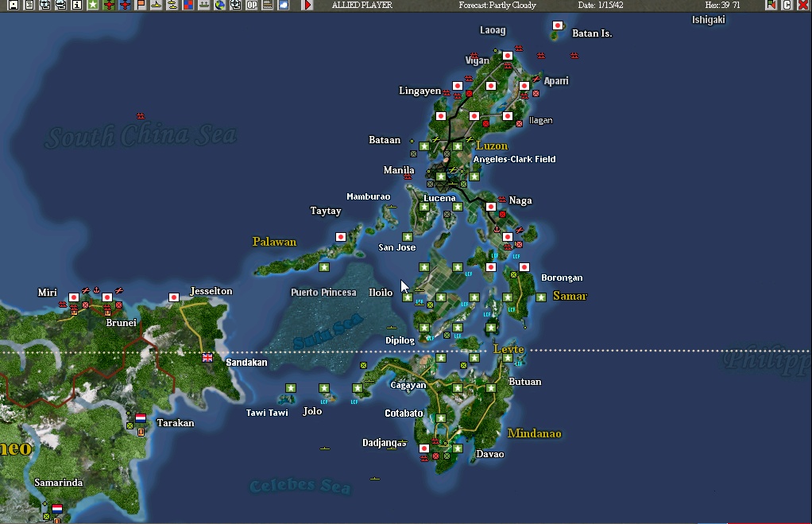Click the single yellow ship toolbar icon

point(157,5)
